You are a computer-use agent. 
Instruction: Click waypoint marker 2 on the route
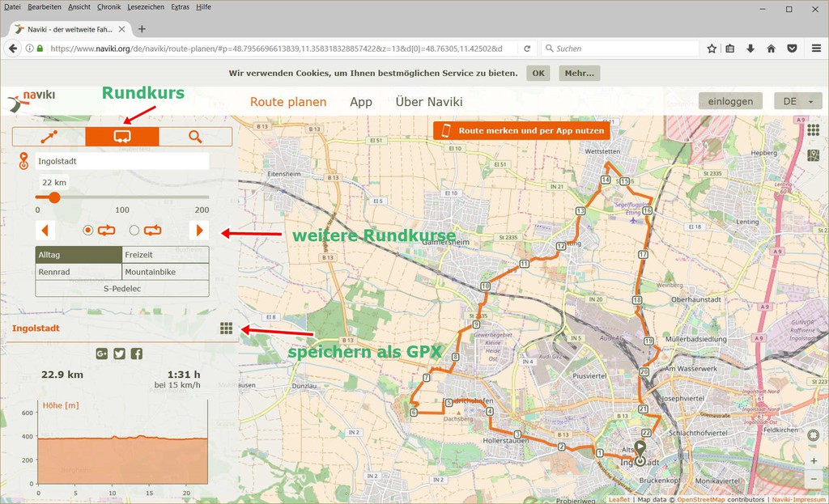562,447
